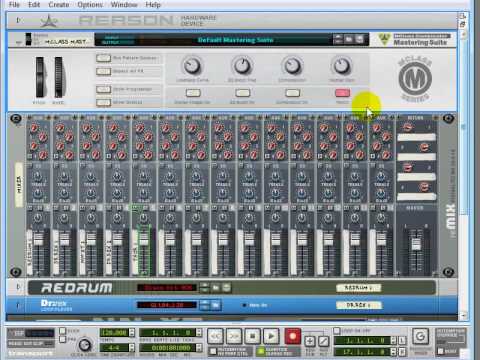Adjust the tempo value stepper arrows

click(x=132, y=332)
